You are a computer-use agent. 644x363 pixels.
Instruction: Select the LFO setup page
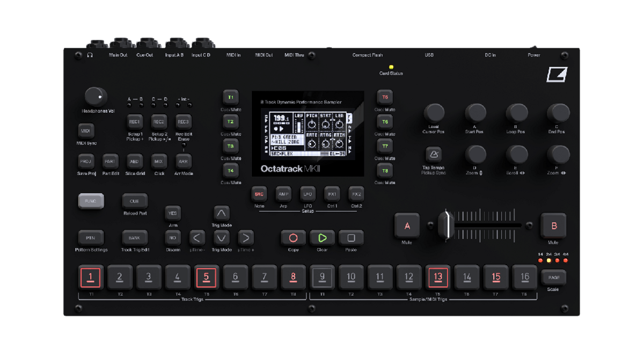[308, 194]
